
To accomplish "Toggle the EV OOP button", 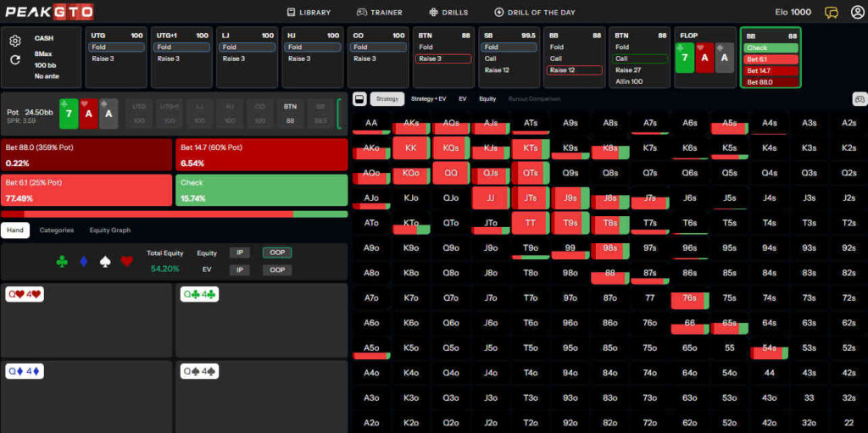I will (x=274, y=269).
